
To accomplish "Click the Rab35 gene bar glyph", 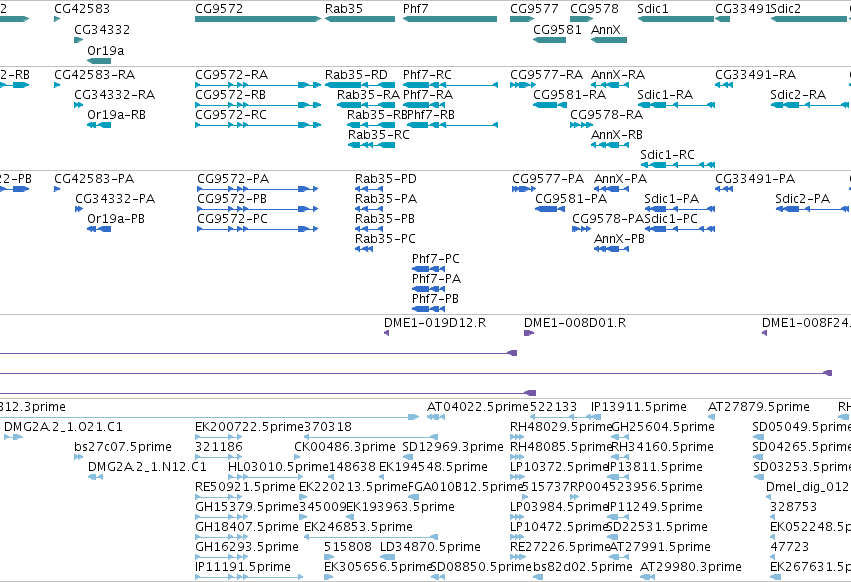I will [360, 19].
